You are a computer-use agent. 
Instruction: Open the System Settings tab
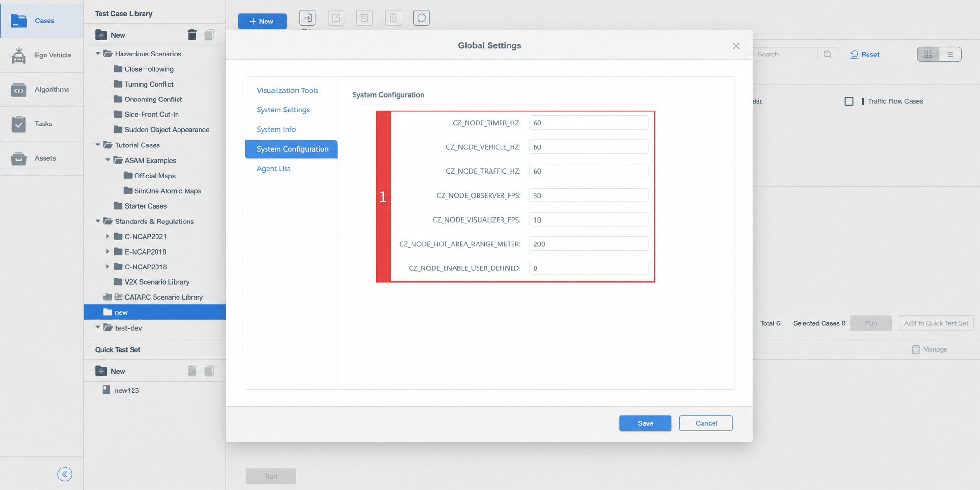tap(283, 110)
